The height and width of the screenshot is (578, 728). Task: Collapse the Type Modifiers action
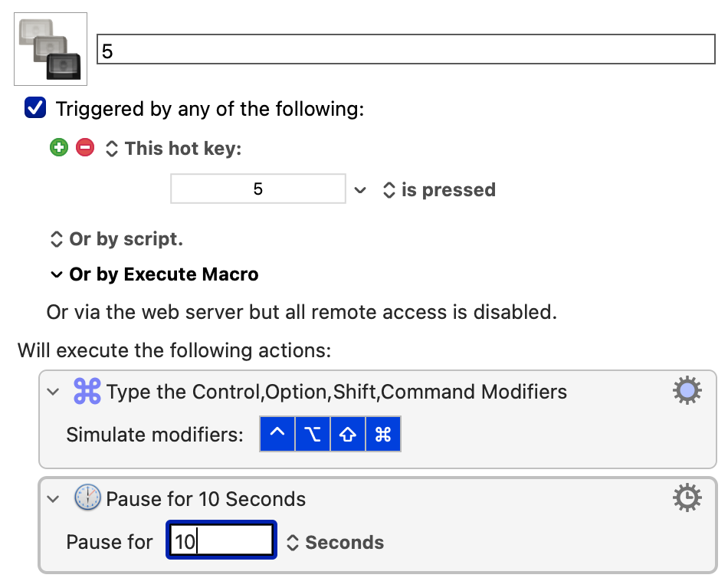(54, 392)
